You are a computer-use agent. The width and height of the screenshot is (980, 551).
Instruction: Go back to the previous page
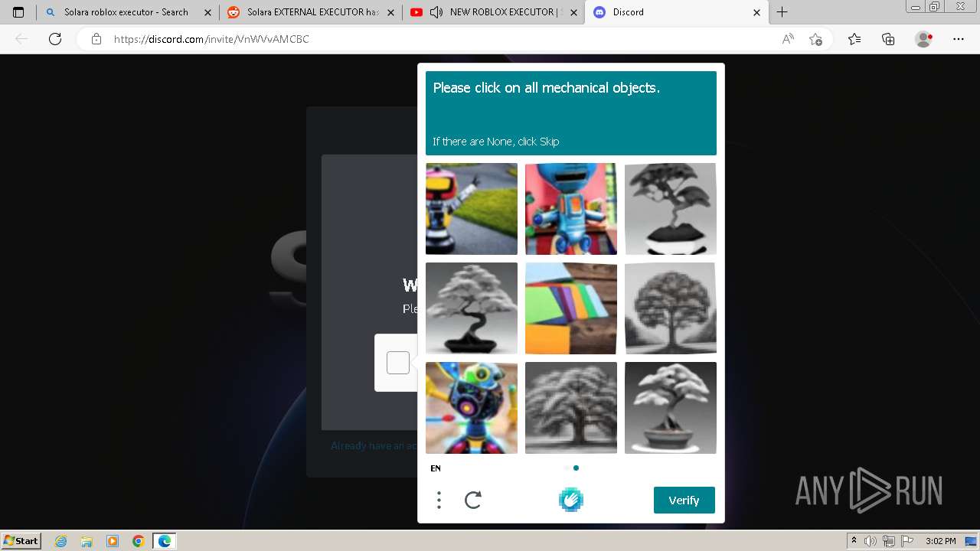[x=21, y=39]
